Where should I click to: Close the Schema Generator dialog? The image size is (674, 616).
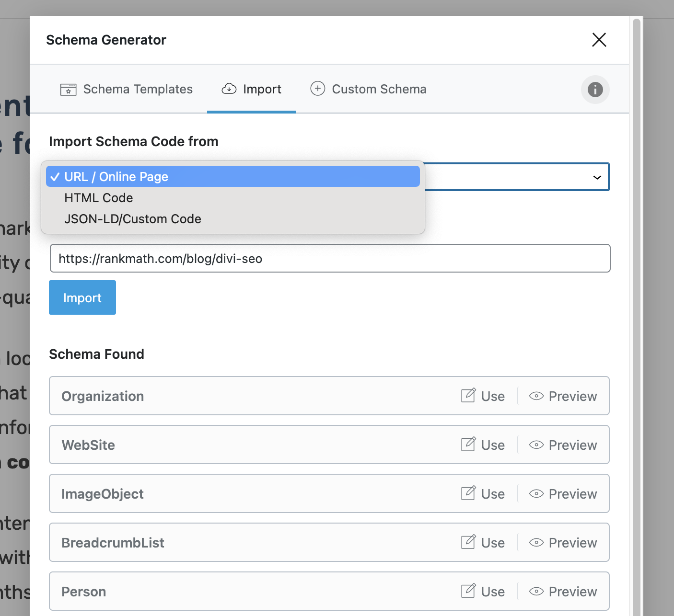599,40
